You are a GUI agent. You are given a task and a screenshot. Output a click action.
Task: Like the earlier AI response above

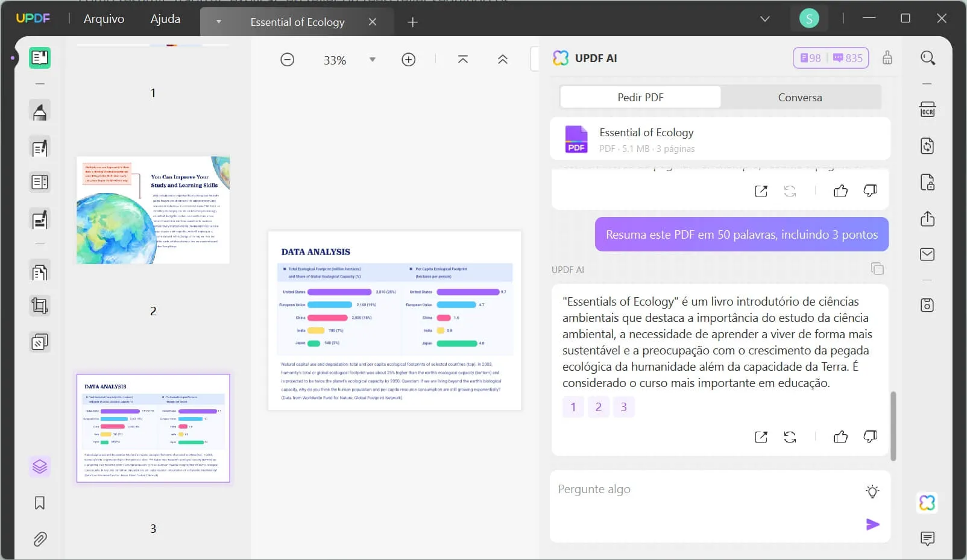point(840,191)
